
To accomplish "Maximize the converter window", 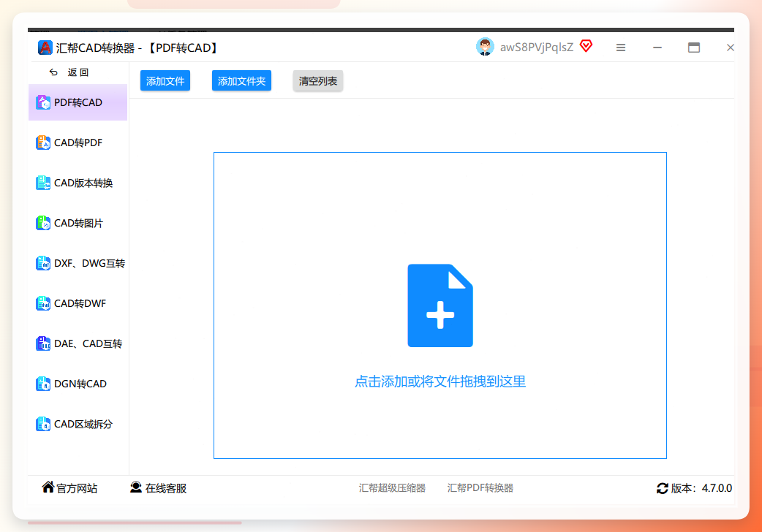I will click(x=694, y=47).
